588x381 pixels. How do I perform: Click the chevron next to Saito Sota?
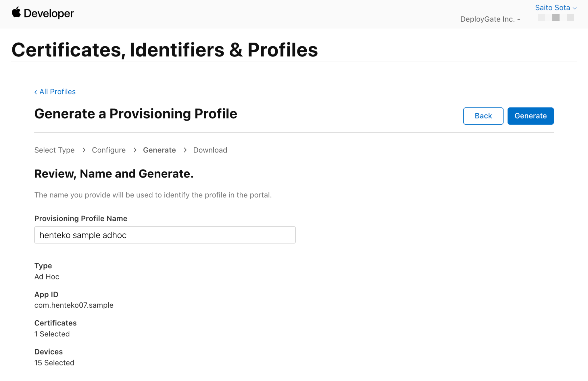pos(574,8)
